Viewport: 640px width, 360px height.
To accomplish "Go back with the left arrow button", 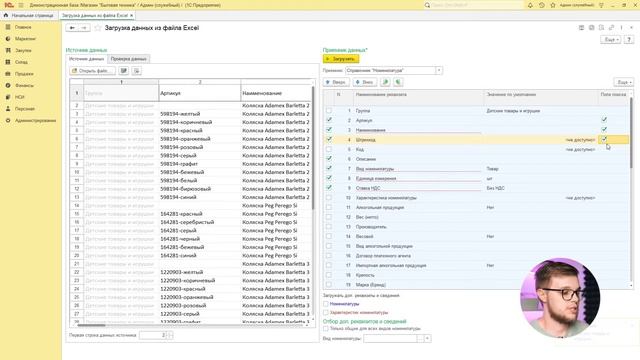I will point(72,28).
